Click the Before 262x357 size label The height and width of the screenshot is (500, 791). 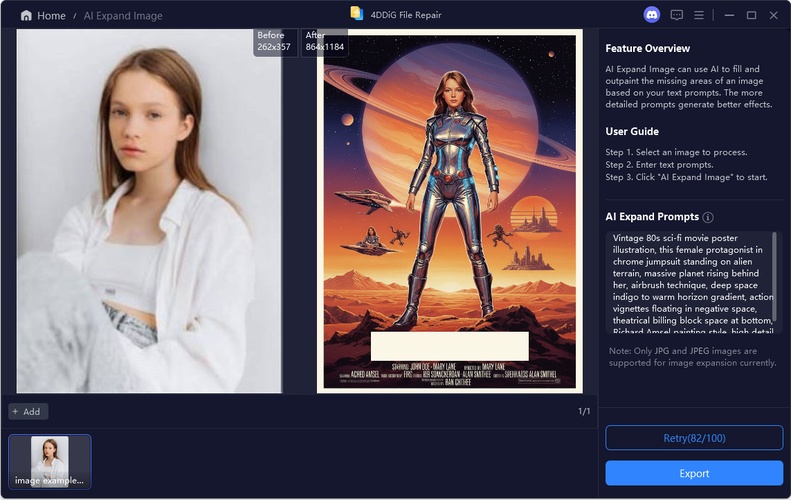click(274, 41)
